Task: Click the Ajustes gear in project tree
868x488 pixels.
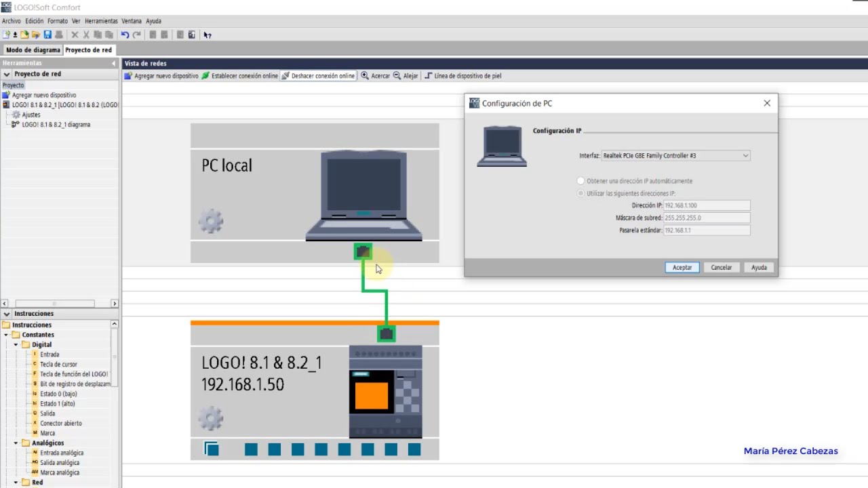Action: (x=16, y=115)
